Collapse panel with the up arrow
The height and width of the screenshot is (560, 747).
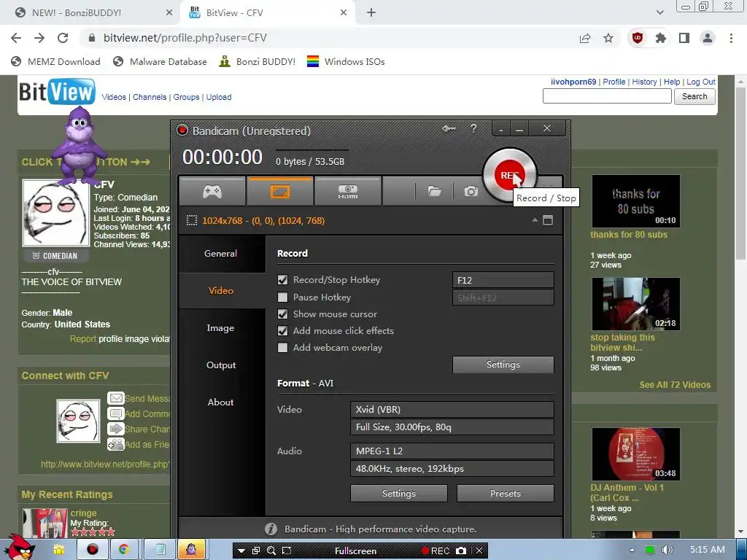(535, 220)
